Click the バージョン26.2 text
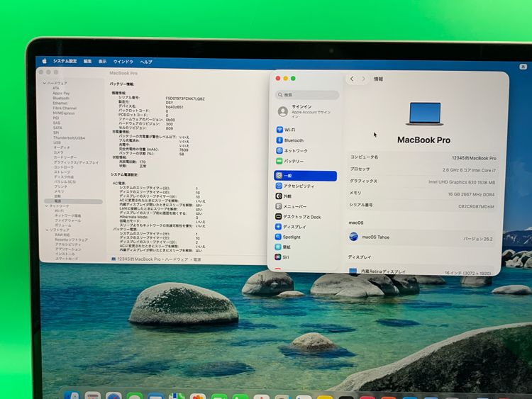Viewport: 532px width, 399px height. point(478,239)
